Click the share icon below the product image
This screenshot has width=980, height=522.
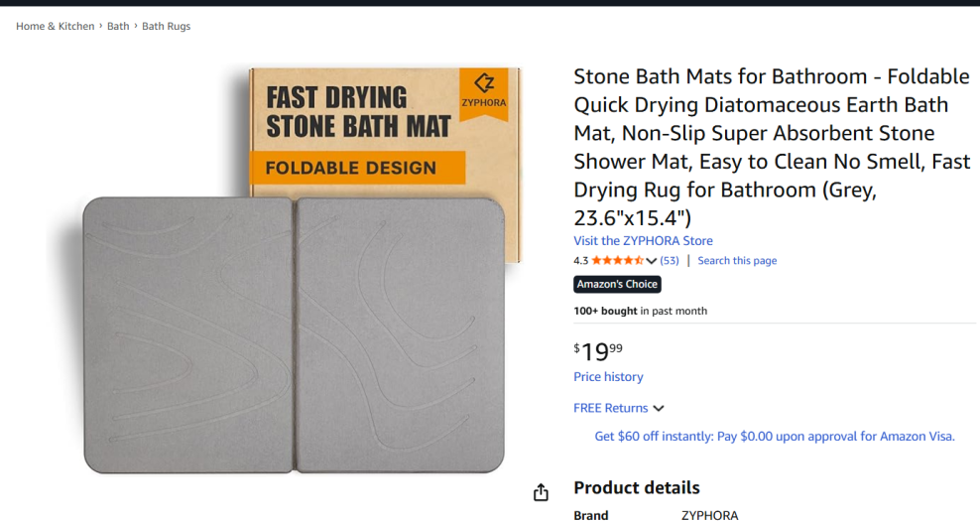pyautogui.click(x=541, y=493)
